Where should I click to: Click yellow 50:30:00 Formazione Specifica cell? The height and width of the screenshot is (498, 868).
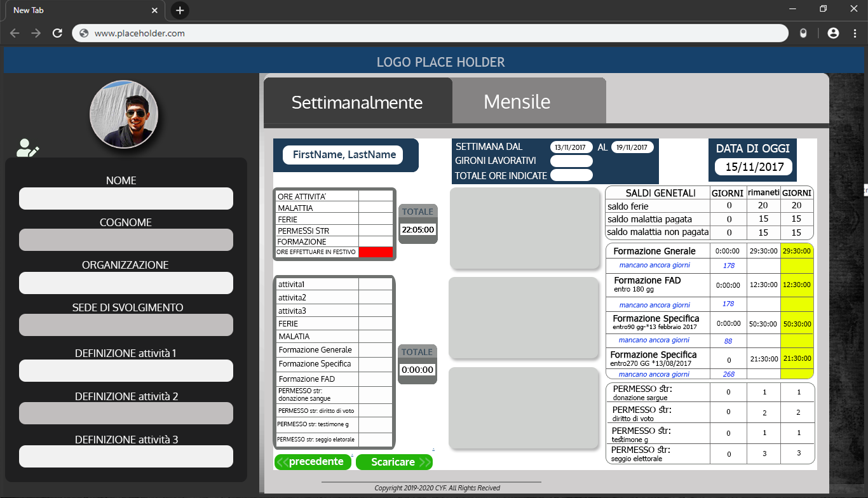coord(797,324)
